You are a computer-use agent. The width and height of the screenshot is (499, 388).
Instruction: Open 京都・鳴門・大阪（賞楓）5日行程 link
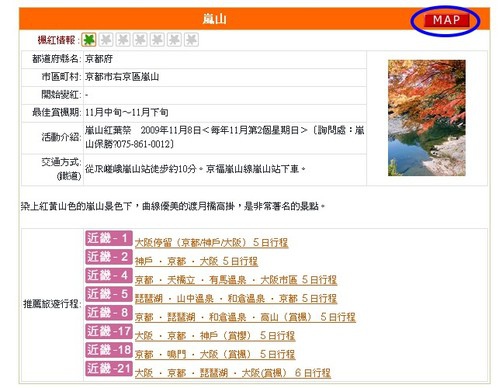[215, 354]
